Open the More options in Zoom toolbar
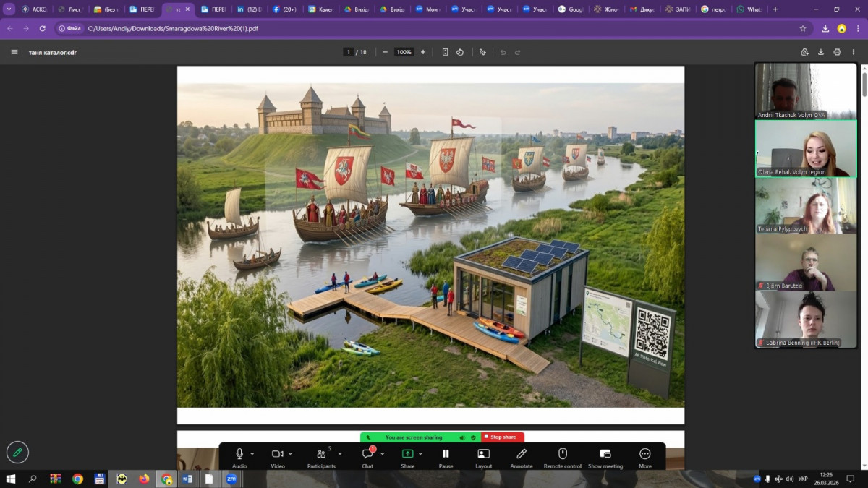 (x=645, y=454)
